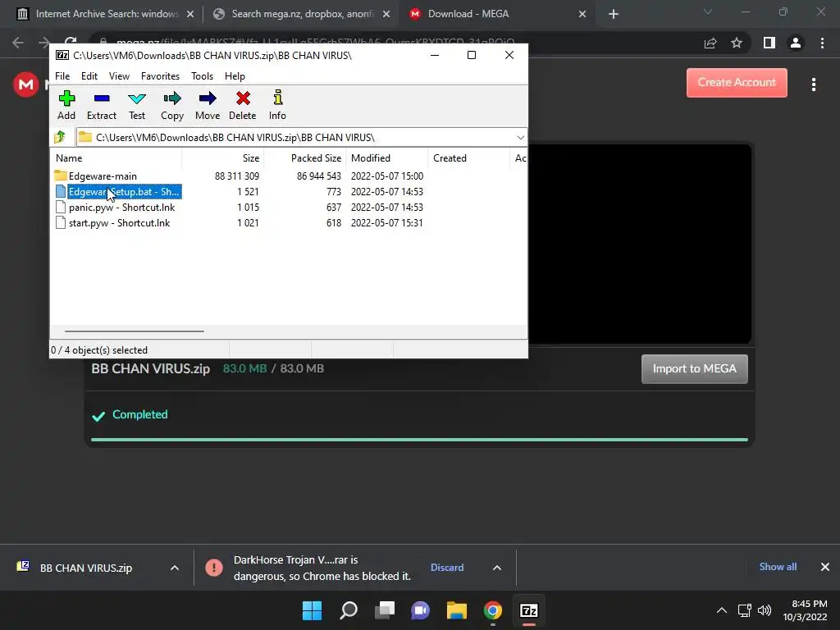Viewport: 840px width, 630px height.
Task: Click Chrome's share page icon
Action: (710, 43)
